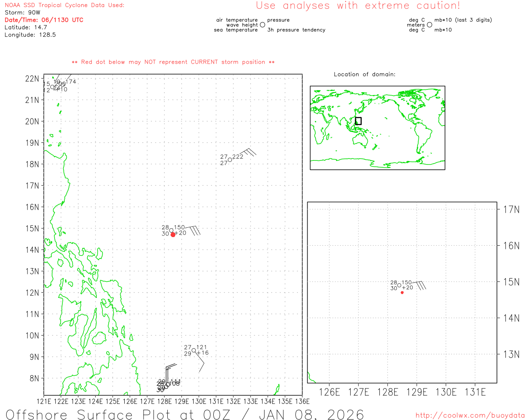Click the 136E longitude axis label
This screenshot has height=420, width=525.
click(302, 401)
